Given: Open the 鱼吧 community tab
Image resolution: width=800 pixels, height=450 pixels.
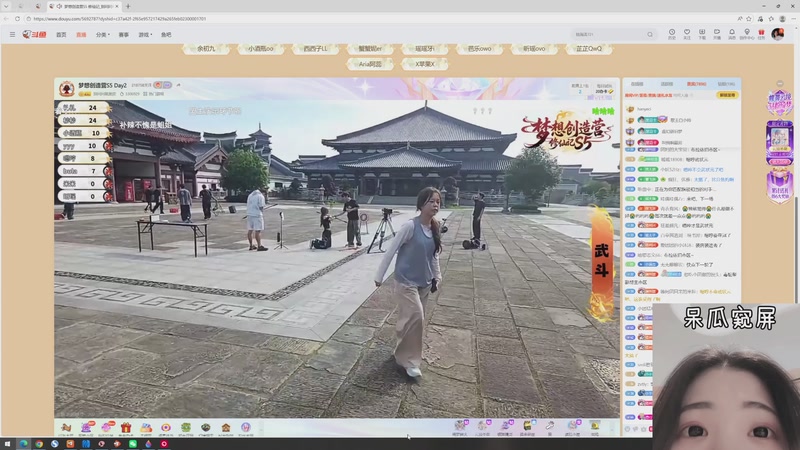Looking at the screenshot, I should click(x=166, y=35).
